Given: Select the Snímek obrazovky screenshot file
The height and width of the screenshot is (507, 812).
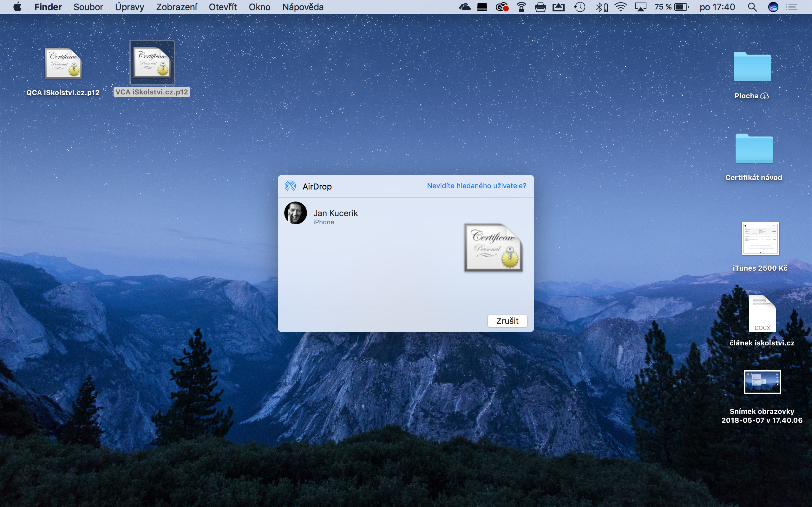Looking at the screenshot, I should tap(762, 382).
